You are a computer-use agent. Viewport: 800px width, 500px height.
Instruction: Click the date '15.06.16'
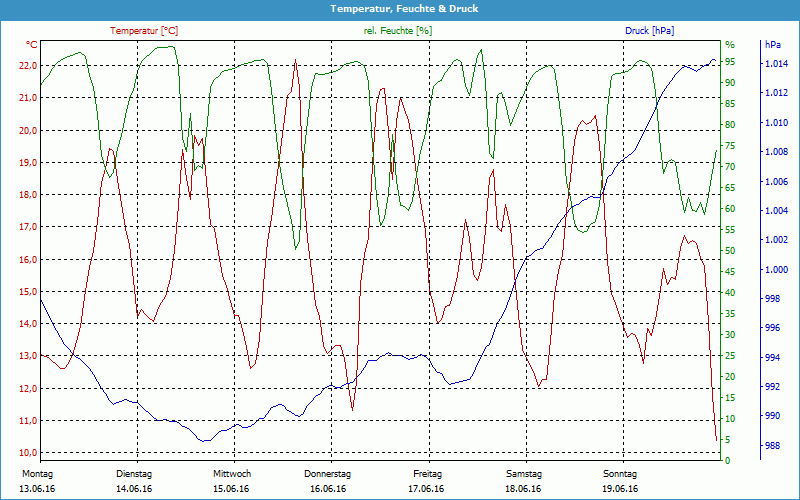[x=231, y=489]
